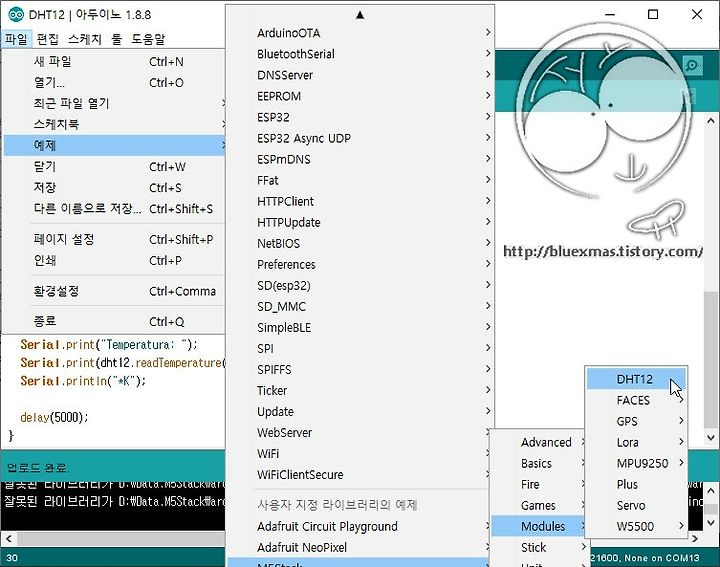This screenshot has width=720, height=567.
Task: Select SD(esp32) examples entry
Action: click(x=360, y=286)
